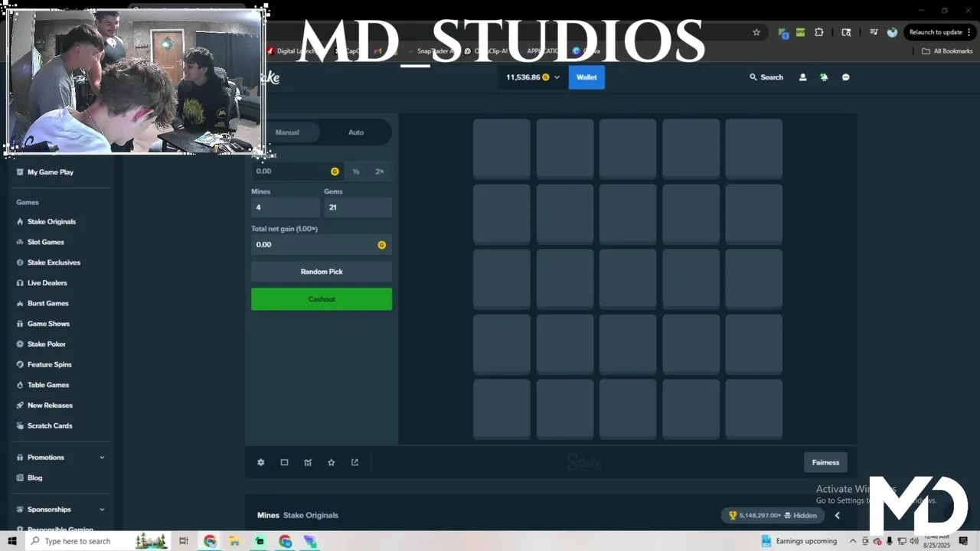Open the user profile icon
Image resolution: width=980 pixels, height=551 pixels.
pos(802,77)
